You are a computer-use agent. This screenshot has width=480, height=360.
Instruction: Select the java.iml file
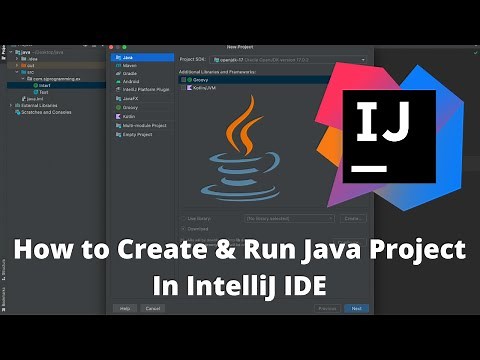[35, 99]
